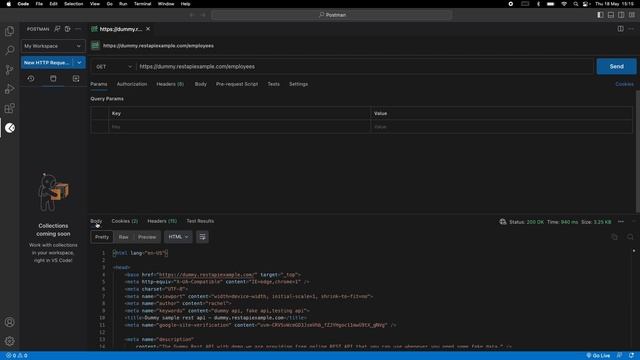Select the request Body tab
640x360 pixels.
click(x=200, y=84)
